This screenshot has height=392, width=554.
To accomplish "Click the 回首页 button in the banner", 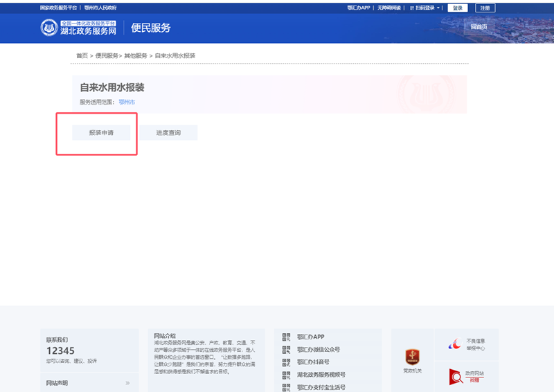I will coord(479,27).
